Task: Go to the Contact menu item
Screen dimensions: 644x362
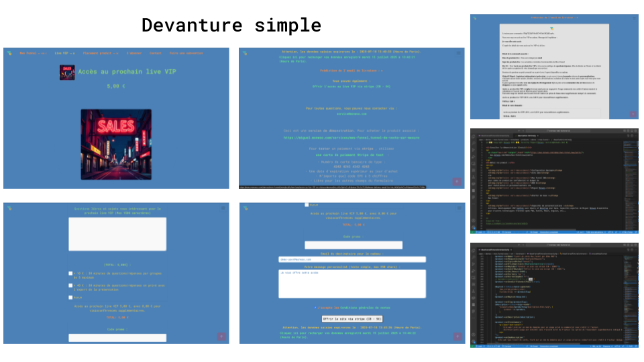Action: click(156, 52)
